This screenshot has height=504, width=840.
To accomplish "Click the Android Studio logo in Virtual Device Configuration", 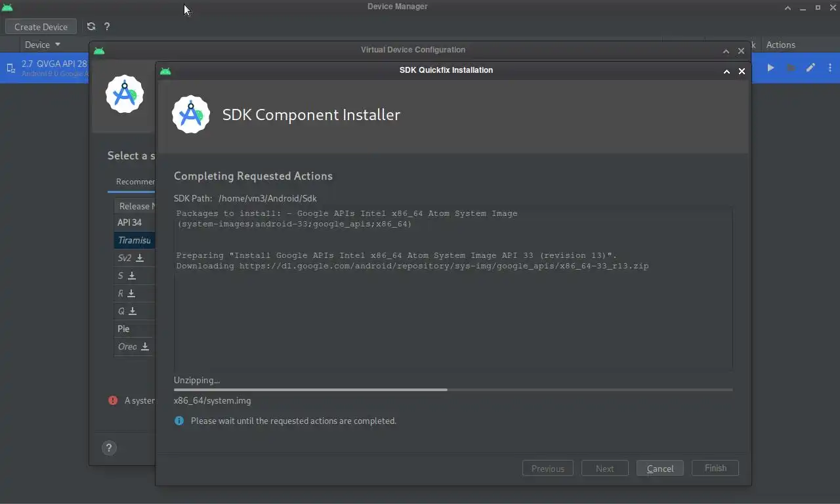I will [125, 94].
